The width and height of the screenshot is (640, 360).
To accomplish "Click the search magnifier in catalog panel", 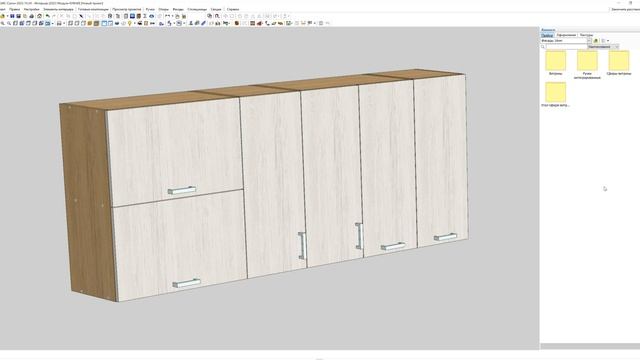I will coord(543,47).
